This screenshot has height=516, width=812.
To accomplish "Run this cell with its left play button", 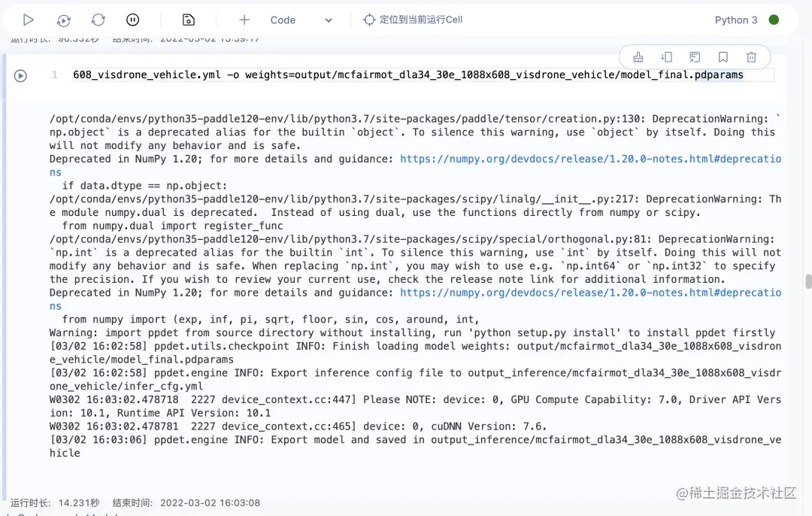I will (x=20, y=76).
